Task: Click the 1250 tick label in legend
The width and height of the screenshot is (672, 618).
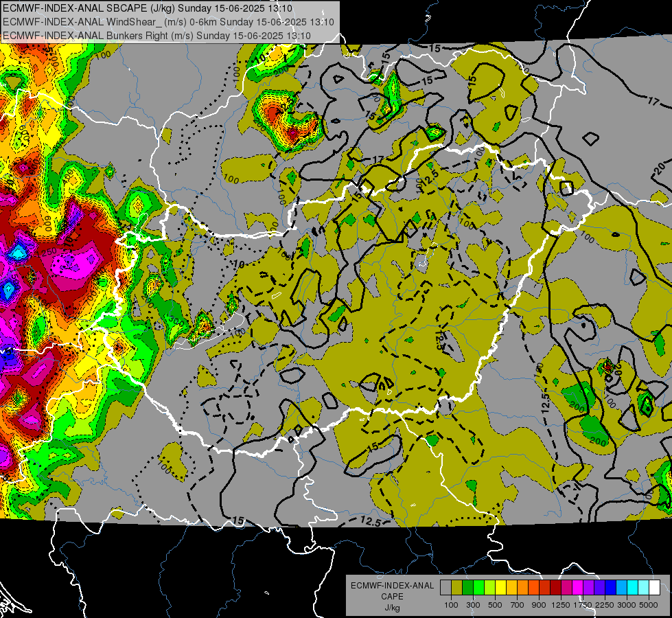Action: click(561, 605)
